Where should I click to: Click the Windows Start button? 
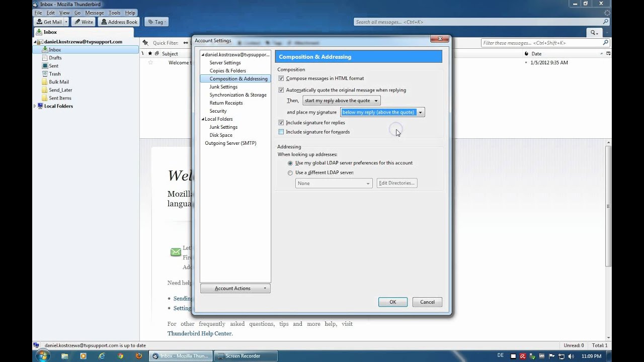pyautogui.click(x=42, y=356)
